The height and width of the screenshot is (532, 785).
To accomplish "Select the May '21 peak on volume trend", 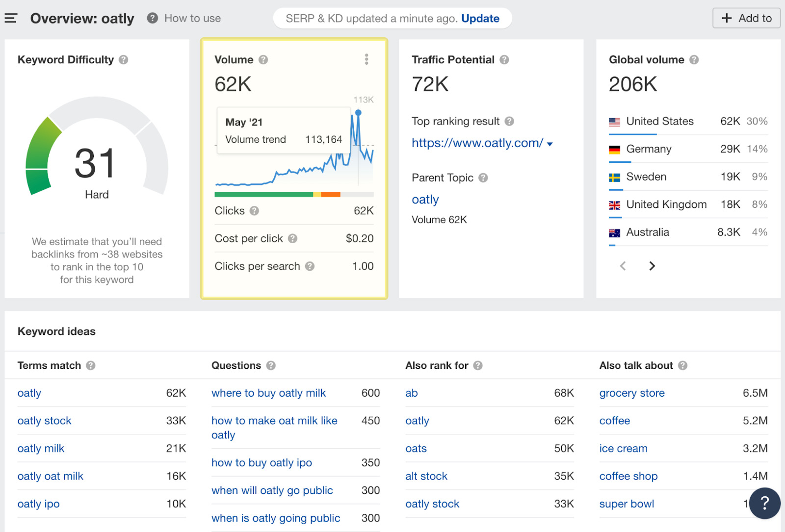I will [x=359, y=112].
